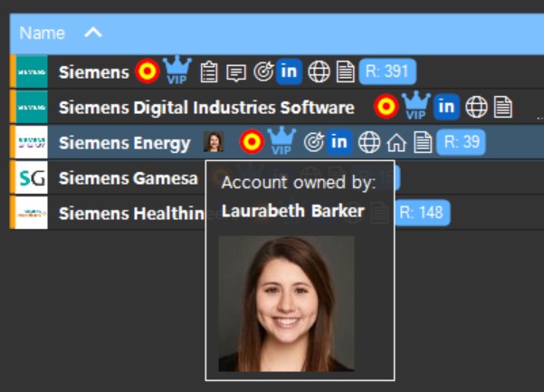This screenshot has height=392, width=544.
Task: Click goal dart icon on Siemens Energy row
Action: [x=313, y=142]
